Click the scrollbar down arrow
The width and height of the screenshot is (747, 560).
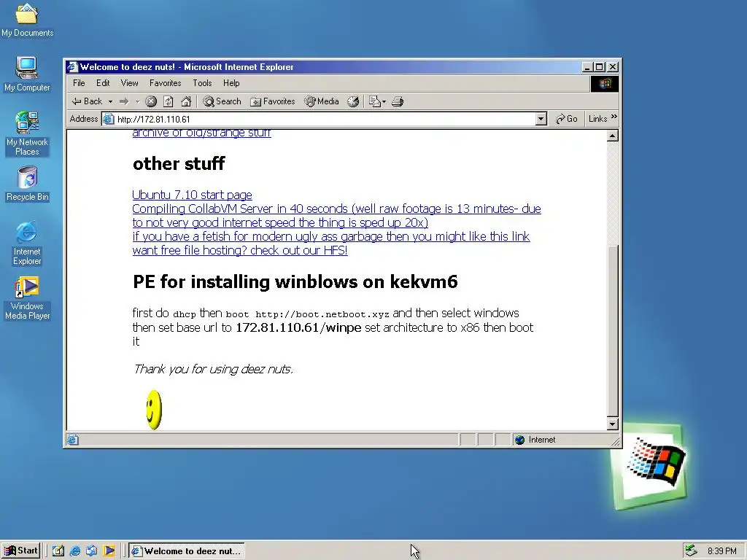[x=613, y=424]
